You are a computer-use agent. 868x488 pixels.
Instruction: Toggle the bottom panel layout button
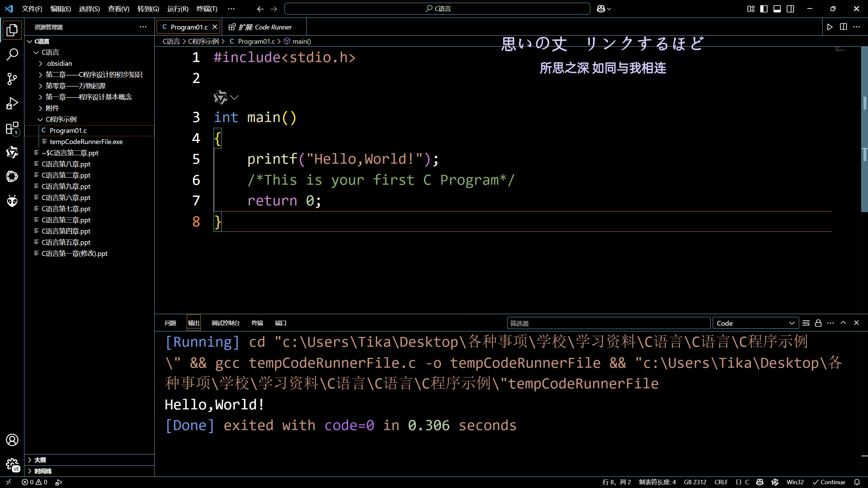(777, 9)
